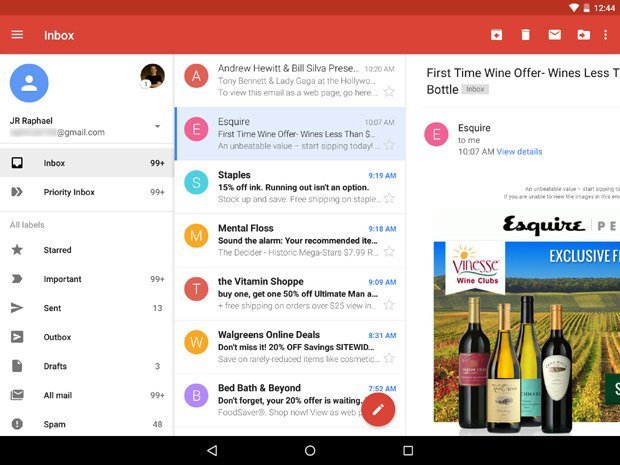Screen dimensions: 620x465
Task: Mark the email as unread
Action: [554, 35]
